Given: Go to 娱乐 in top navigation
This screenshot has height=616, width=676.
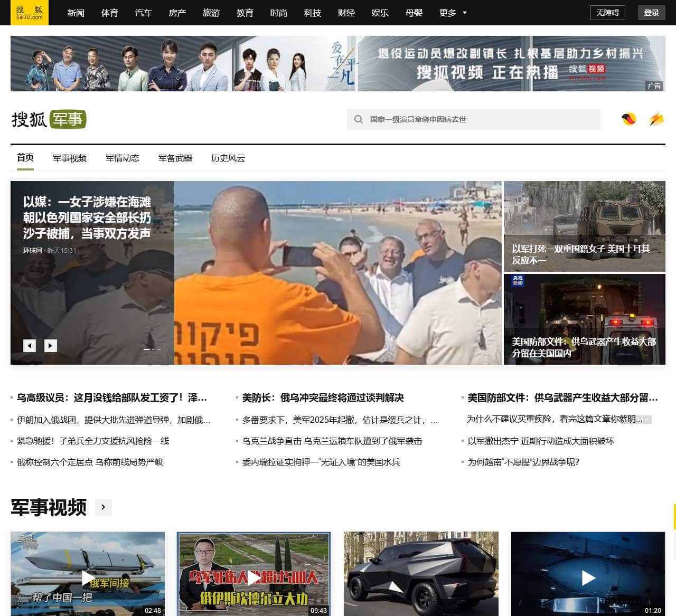Looking at the screenshot, I should 380,13.
